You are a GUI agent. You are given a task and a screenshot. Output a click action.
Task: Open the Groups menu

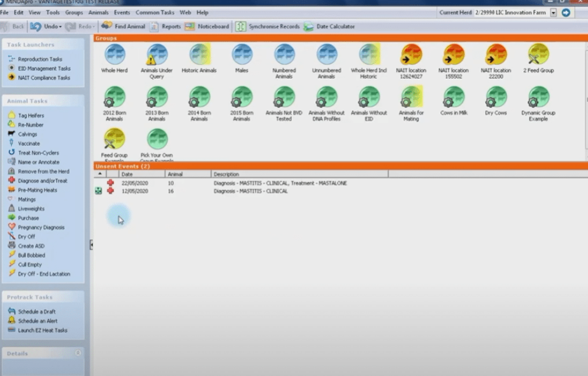pos(74,12)
